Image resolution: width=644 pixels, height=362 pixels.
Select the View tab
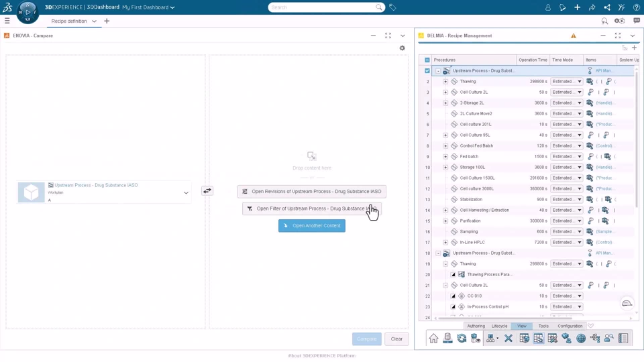(x=522, y=326)
